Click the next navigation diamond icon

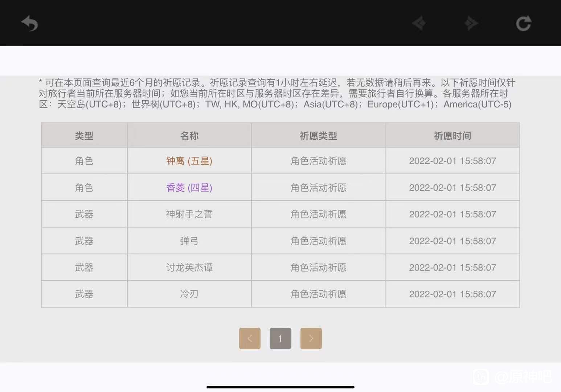471,24
